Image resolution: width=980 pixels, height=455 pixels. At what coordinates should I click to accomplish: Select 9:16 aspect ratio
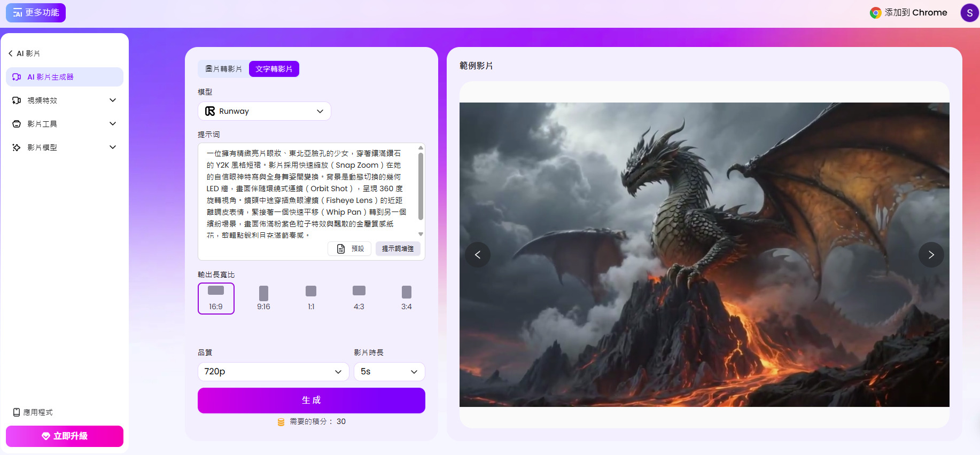coord(263,299)
